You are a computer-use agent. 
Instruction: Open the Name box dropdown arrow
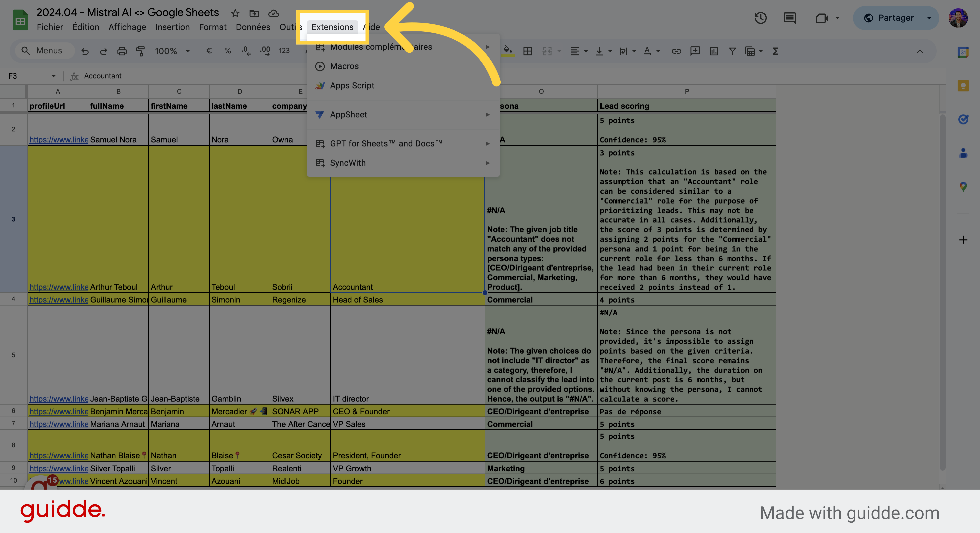click(53, 76)
